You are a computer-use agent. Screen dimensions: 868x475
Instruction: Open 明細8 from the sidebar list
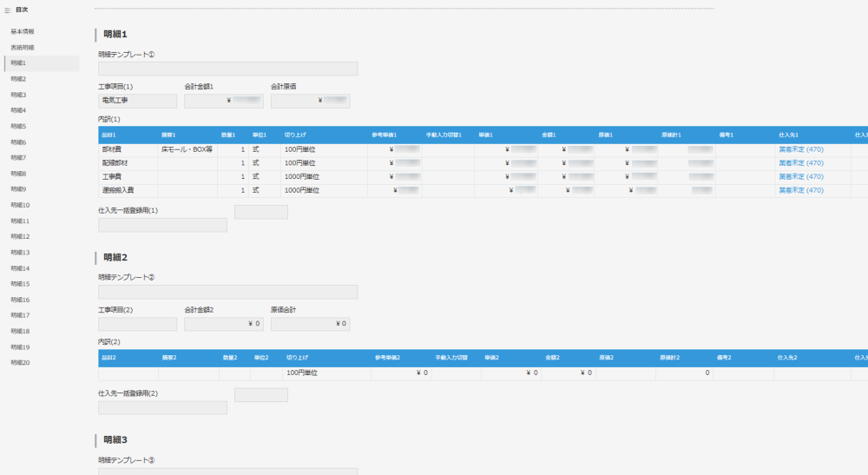18,174
